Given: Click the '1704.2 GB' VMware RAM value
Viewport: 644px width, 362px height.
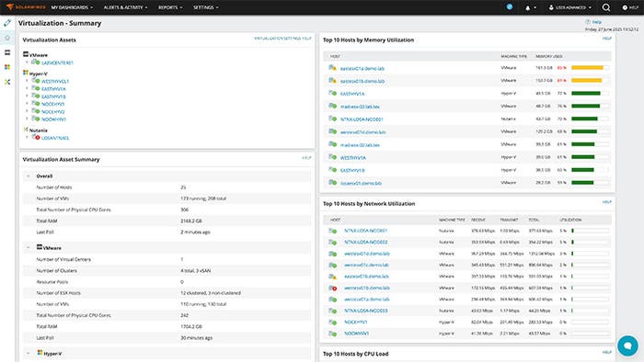Looking at the screenshot, I should 191,327.
